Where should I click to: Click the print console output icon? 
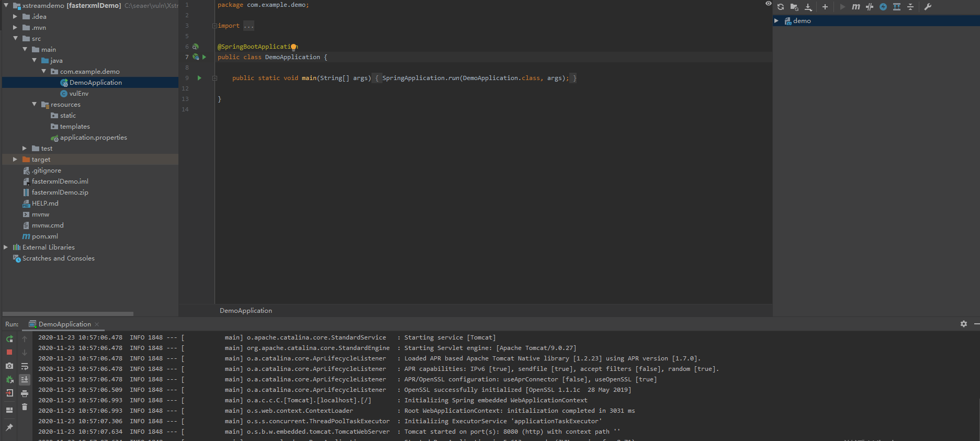tap(25, 393)
